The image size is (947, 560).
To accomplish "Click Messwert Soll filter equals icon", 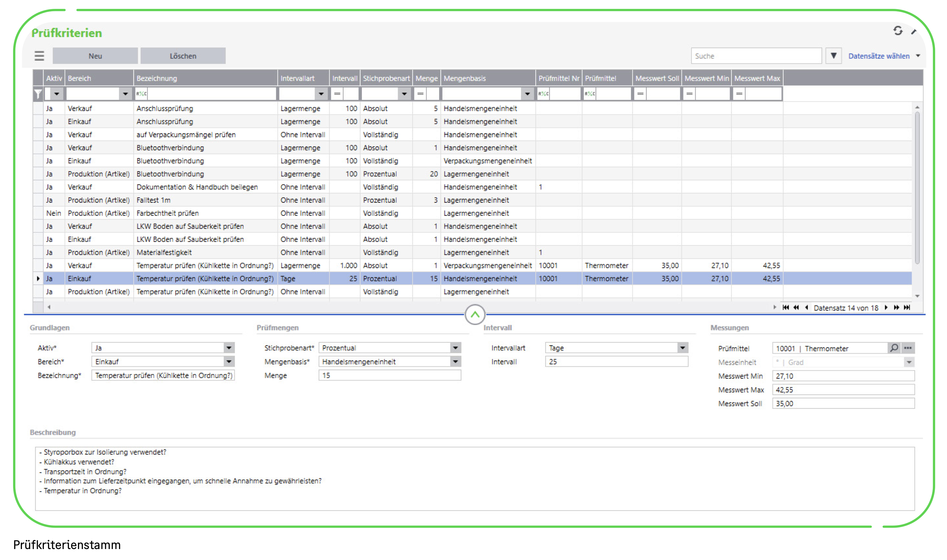I will pyautogui.click(x=640, y=94).
